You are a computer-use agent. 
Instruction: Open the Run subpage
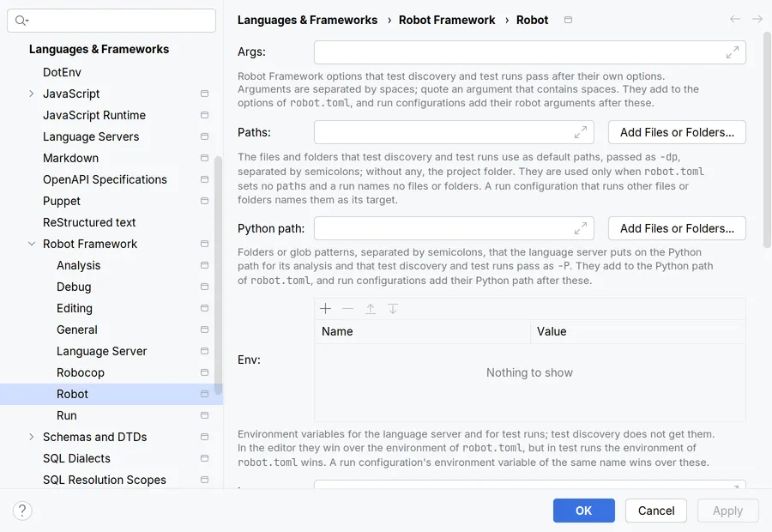pyautogui.click(x=66, y=415)
